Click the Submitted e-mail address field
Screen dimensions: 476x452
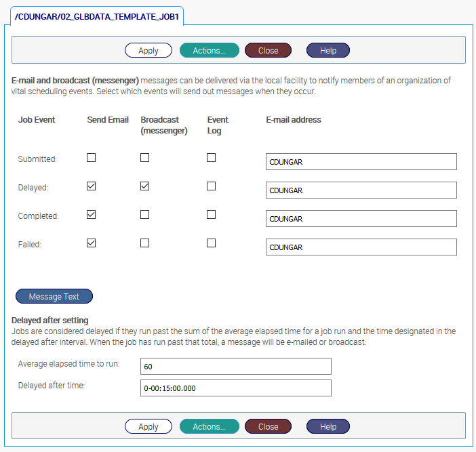point(361,162)
